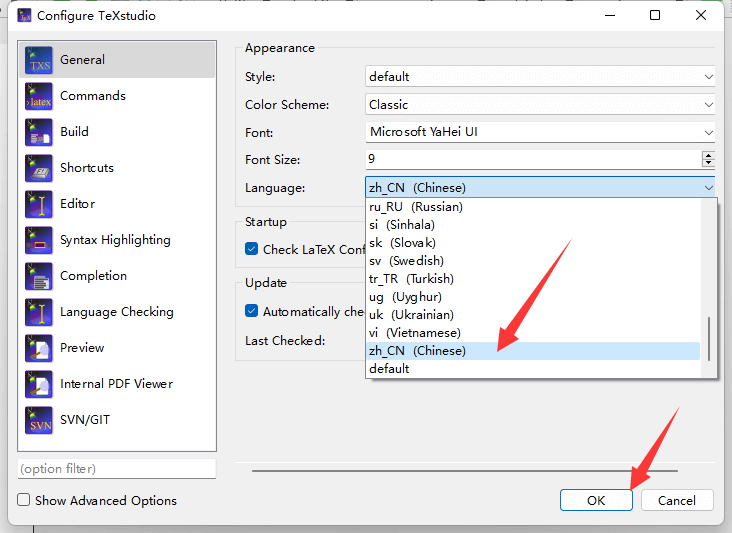Screen dimensions: 732x533
Task: Click the Preview magnifier icon
Action: pos(39,348)
